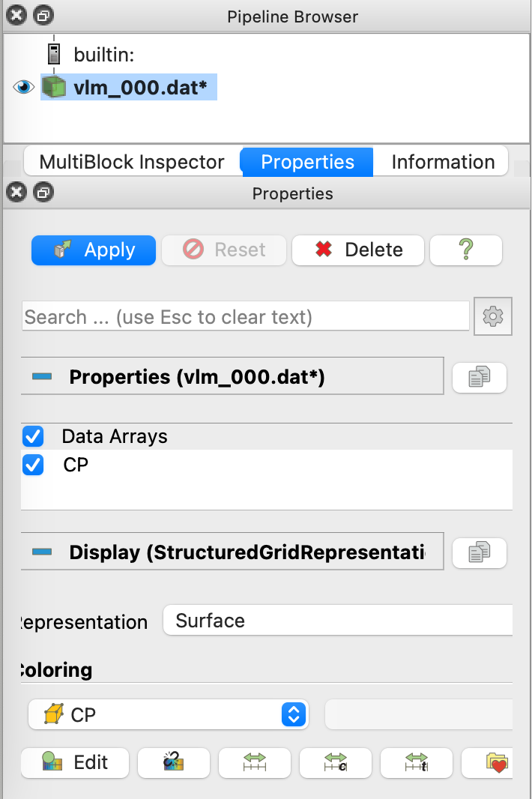Open the Representation Surface dropdown
Image resolution: width=532 pixels, height=799 pixels.
(x=338, y=620)
